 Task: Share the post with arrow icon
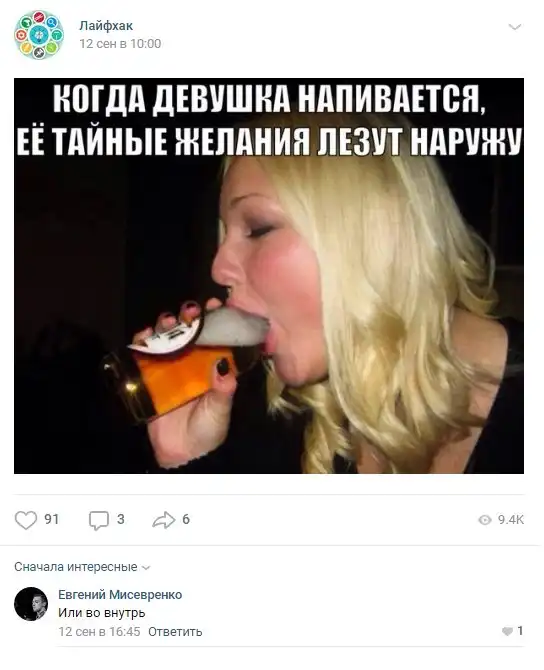164,520
